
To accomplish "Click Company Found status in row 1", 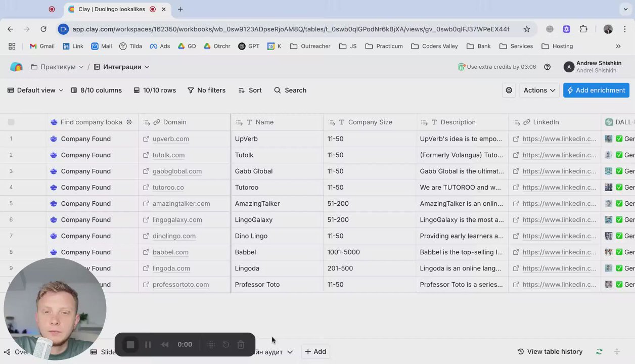I will tap(85, 139).
